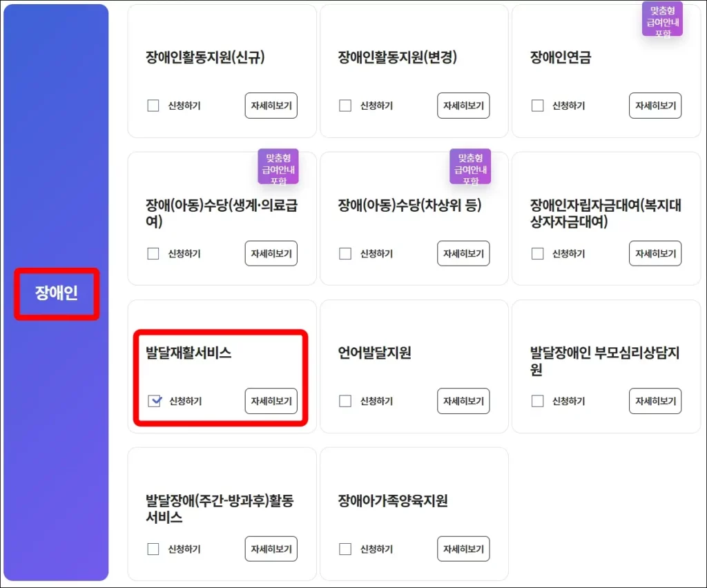The image size is (707, 588).
Task: Check 신청하기 for 발달장애(주간-방과후)활동서비스
Action: coord(153,549)
